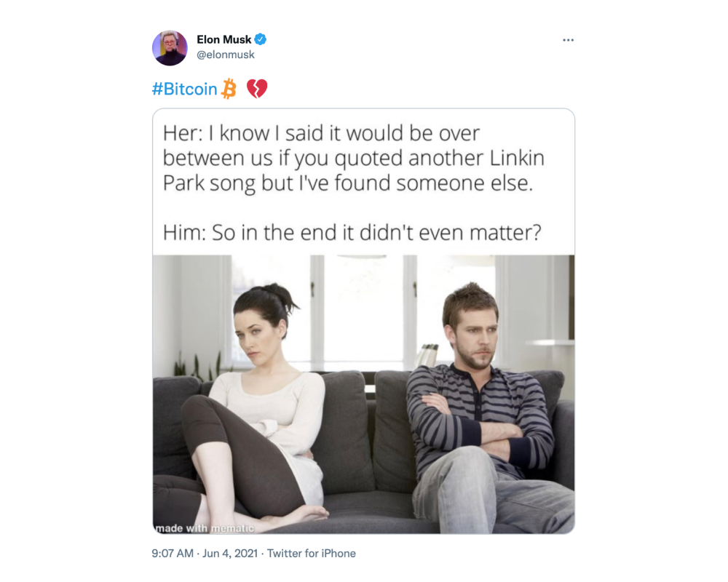The image size is (728, 582).
Task: Click the word 'Linkin' in the caption
Action: pyautogui.click(x=517, y=158)
